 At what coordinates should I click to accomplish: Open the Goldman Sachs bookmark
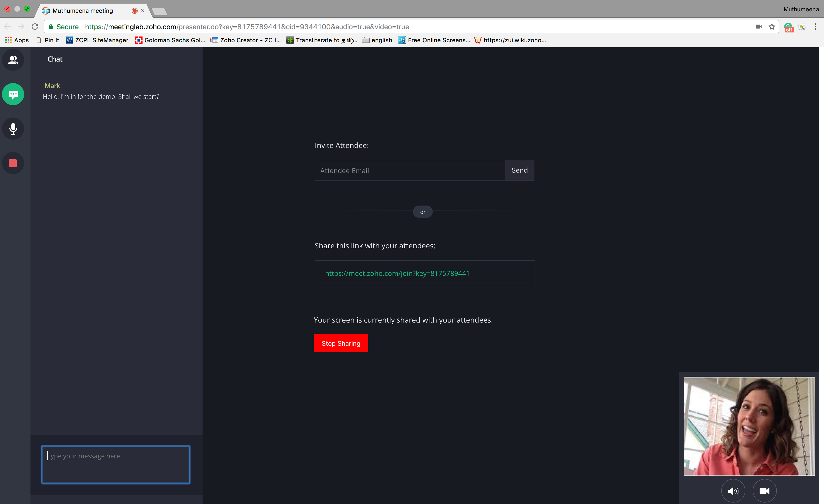170,40
